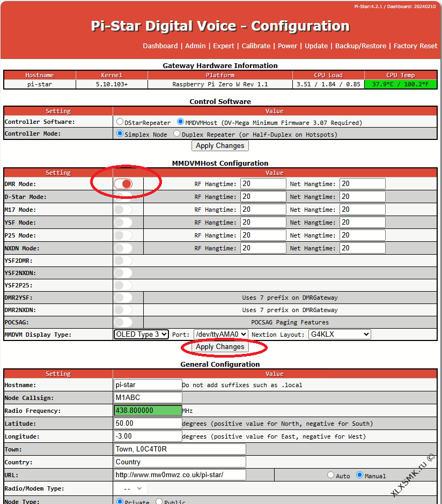Click the Factory Reset link

coord(415,46)
